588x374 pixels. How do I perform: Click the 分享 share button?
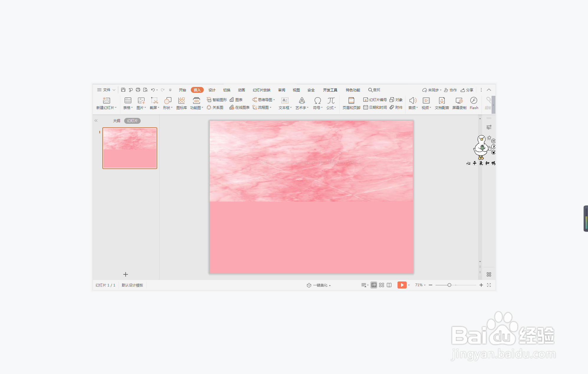point(467,90)
